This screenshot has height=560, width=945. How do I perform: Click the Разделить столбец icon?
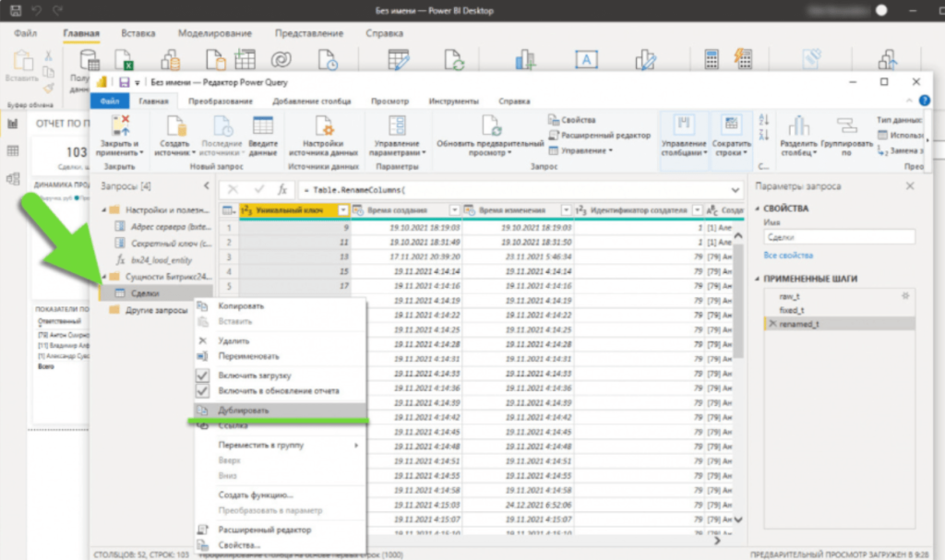point(798,127)
